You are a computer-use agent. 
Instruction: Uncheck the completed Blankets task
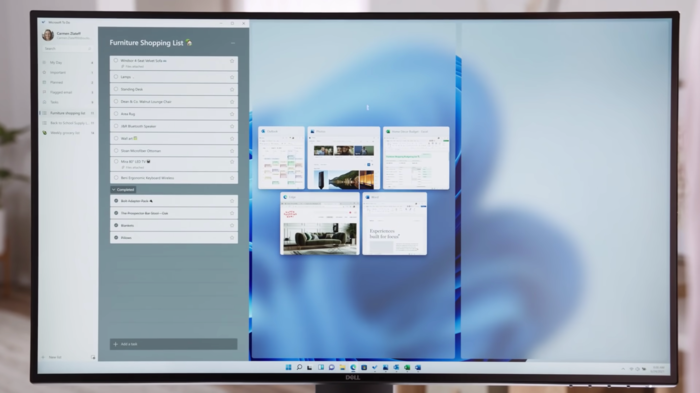[116, 226]
